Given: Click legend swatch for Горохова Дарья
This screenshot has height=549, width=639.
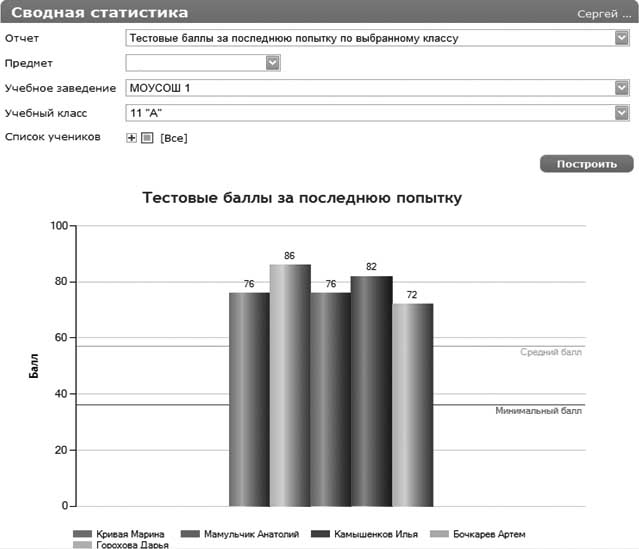Looking at the screenshot, I should pos(82,545).
